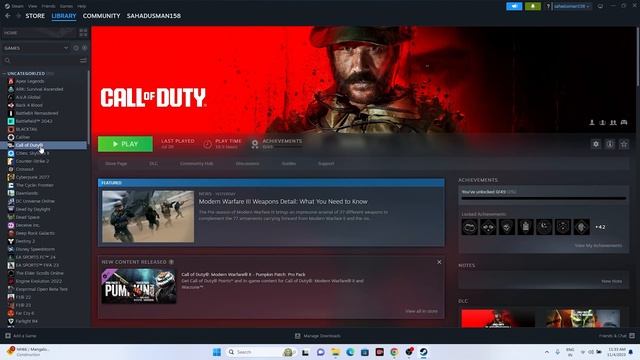
Task: Click the controller support icon on banner
Action: coord(624,122)
